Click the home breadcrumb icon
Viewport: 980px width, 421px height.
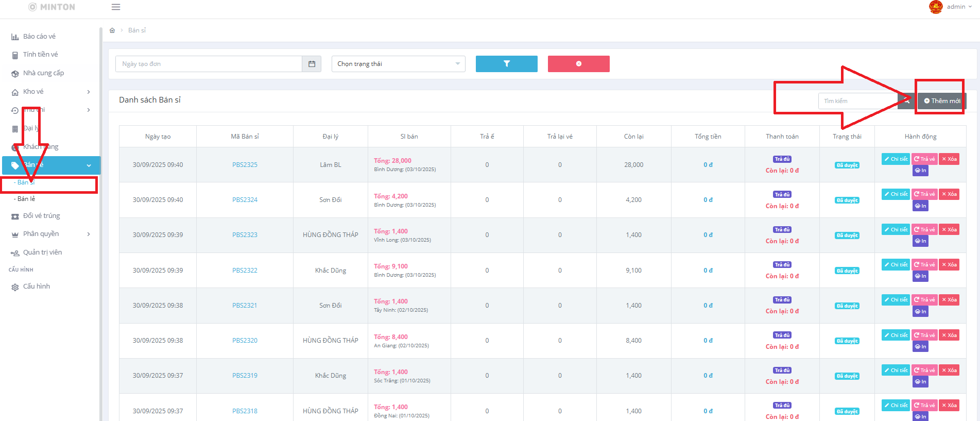(x=112, y=30)
